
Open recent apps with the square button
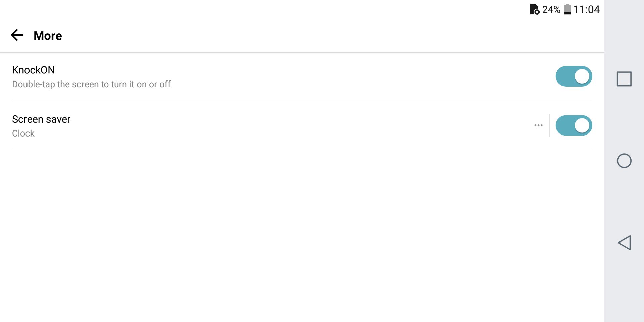624,79
